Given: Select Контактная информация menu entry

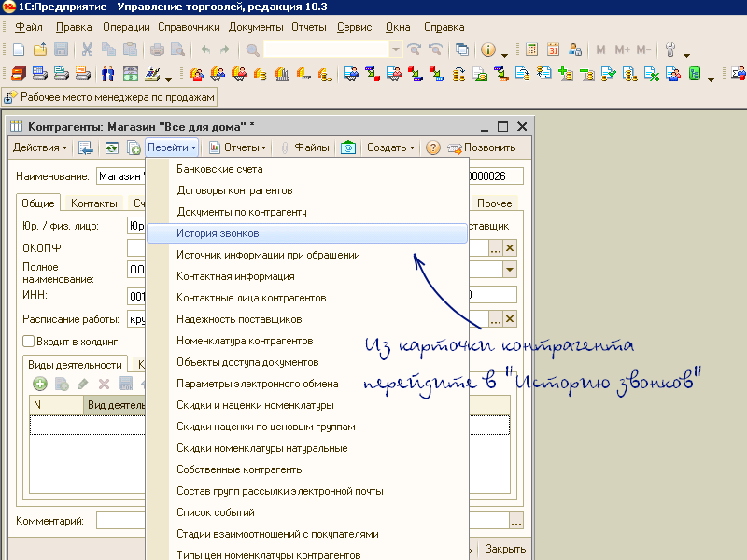Looking at the screenshot, I should click(x=307, y=276).
